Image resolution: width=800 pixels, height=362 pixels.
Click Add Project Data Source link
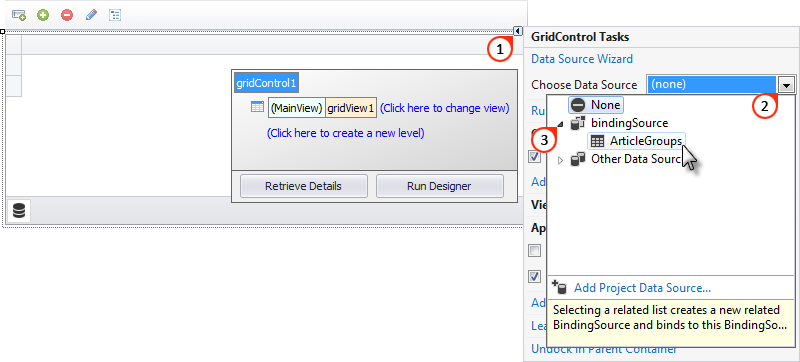point(642,288)
